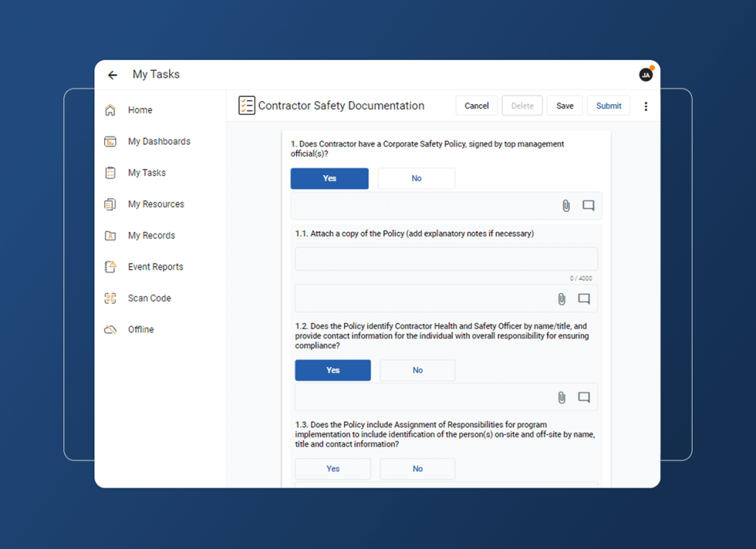756x549 pixels.
Task: Open the three-dot overflow menu
Action: point(646,106)
